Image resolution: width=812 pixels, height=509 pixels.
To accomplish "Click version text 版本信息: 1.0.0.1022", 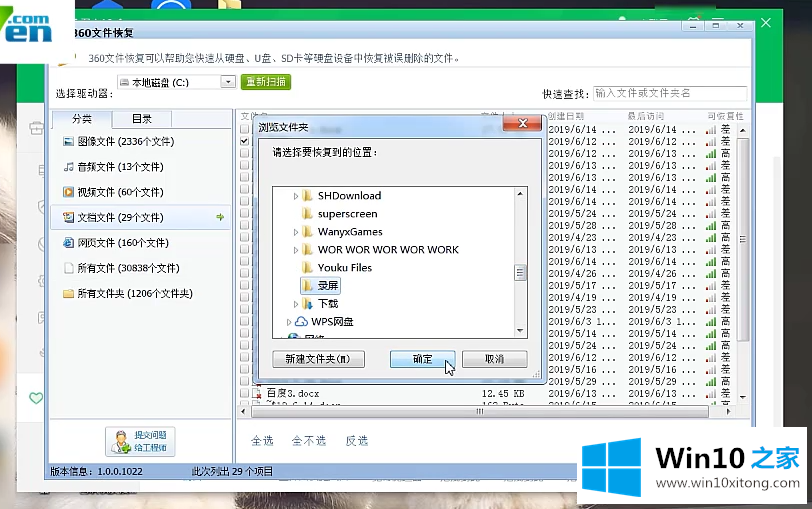I will point(96,471).
